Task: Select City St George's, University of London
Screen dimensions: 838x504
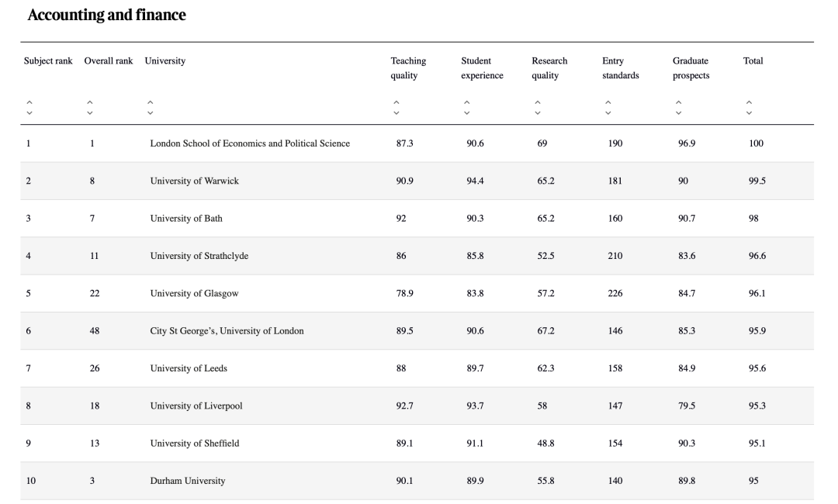Action: 227,331
